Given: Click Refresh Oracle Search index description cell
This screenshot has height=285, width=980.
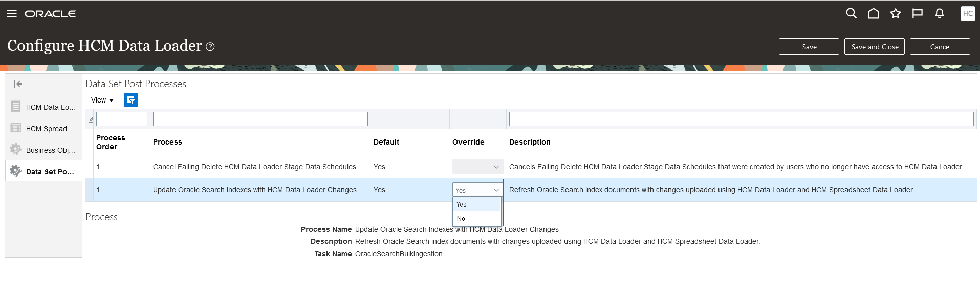Looking at the screenshot, I should pos(711,190).
